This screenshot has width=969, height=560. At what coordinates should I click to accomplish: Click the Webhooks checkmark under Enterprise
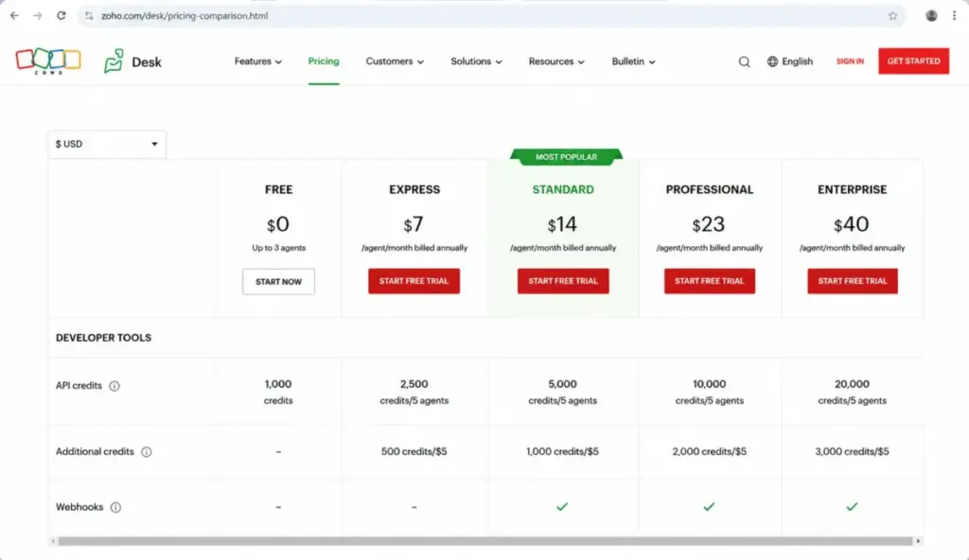tap(852, 506)
